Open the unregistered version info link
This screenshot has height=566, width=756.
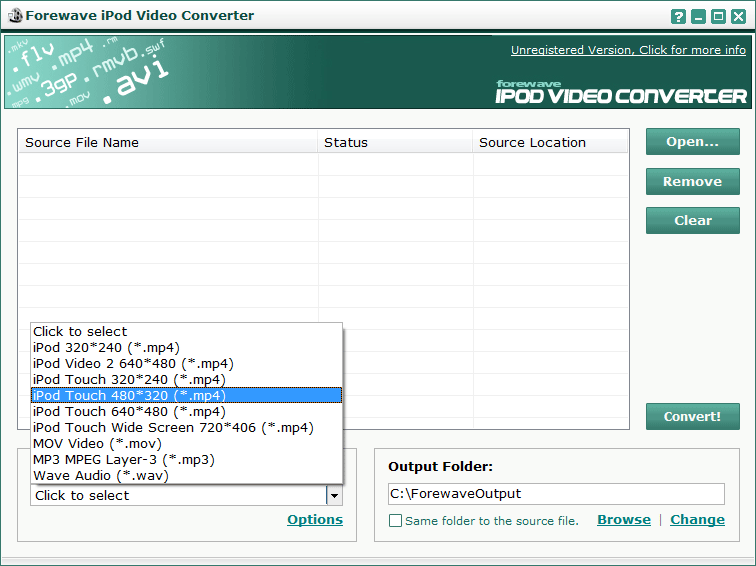coord(628,50)
